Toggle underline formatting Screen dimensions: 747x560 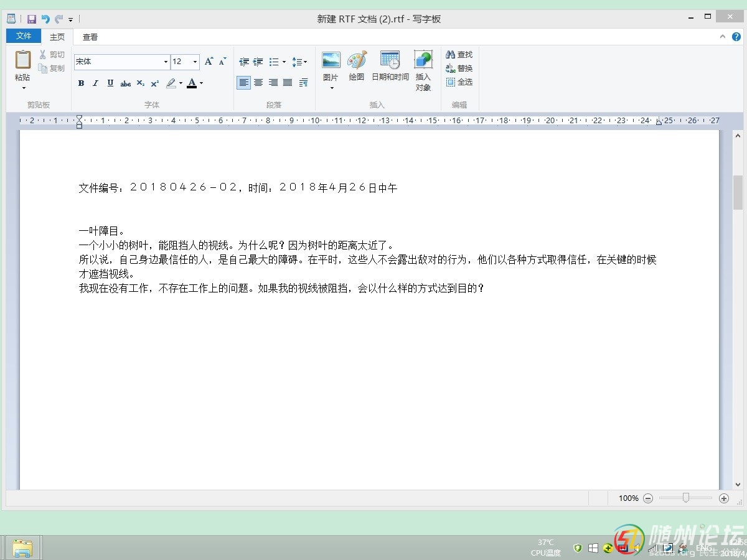coord(110,83)
